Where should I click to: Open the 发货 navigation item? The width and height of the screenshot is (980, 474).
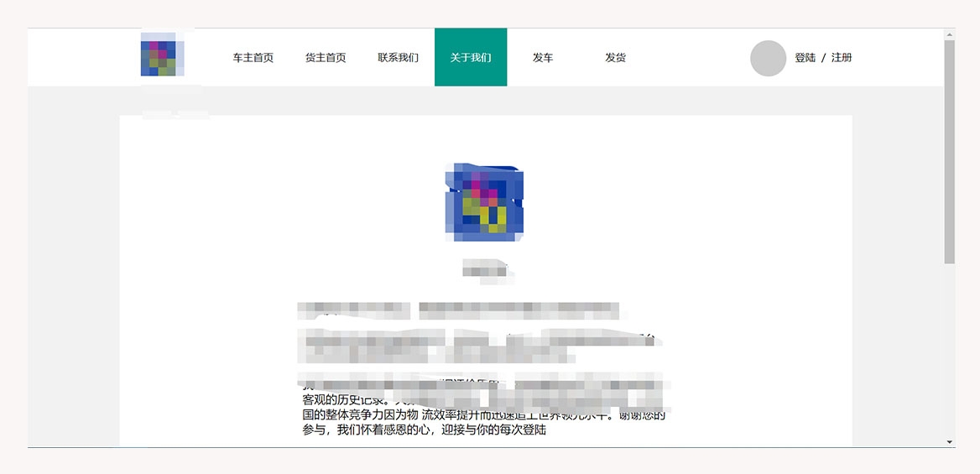(x=615, y=58)
